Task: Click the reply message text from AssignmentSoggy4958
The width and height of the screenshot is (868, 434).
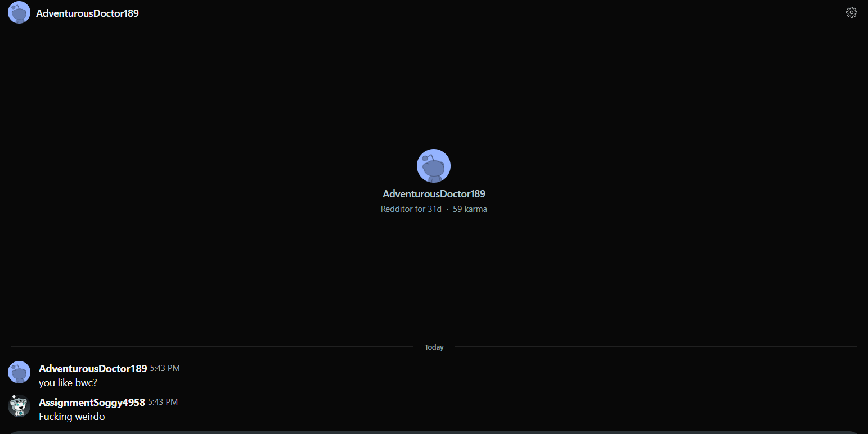Action: tap(71, 417)
